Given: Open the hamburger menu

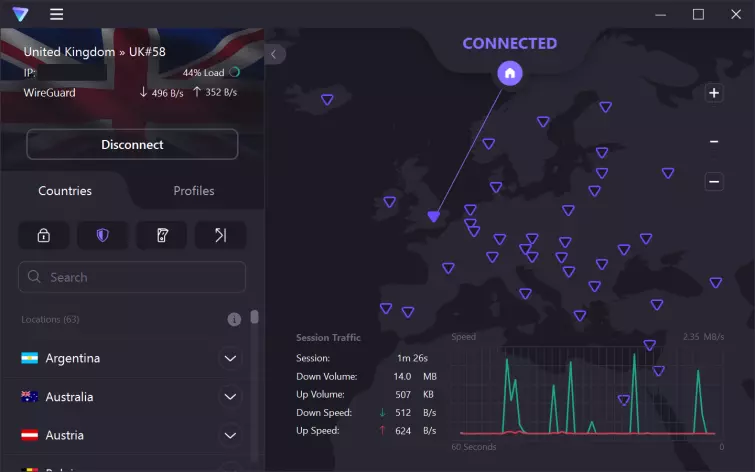Looking at the screenshot, I should [x=56, y=14].
